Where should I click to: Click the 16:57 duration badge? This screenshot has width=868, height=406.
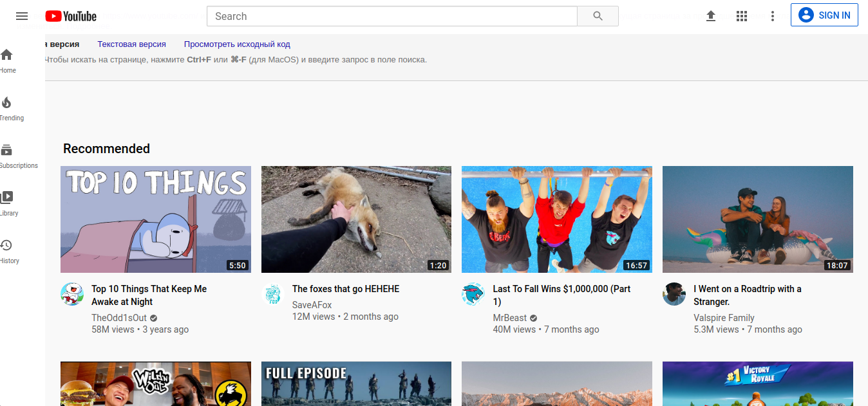point(636,265)
